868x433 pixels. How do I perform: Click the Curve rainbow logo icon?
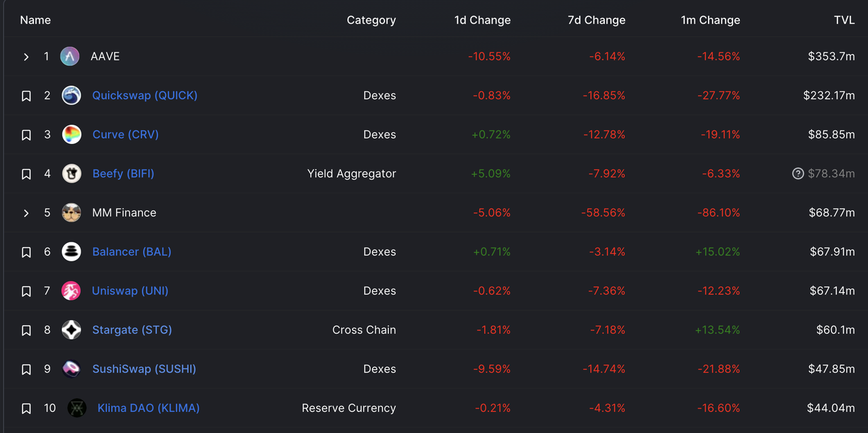coord(71,134)
